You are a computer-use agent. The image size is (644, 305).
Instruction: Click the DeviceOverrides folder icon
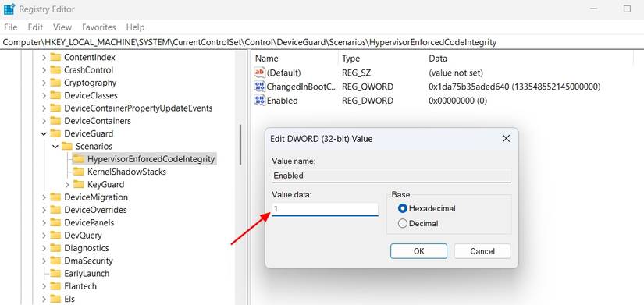(55, 210)
